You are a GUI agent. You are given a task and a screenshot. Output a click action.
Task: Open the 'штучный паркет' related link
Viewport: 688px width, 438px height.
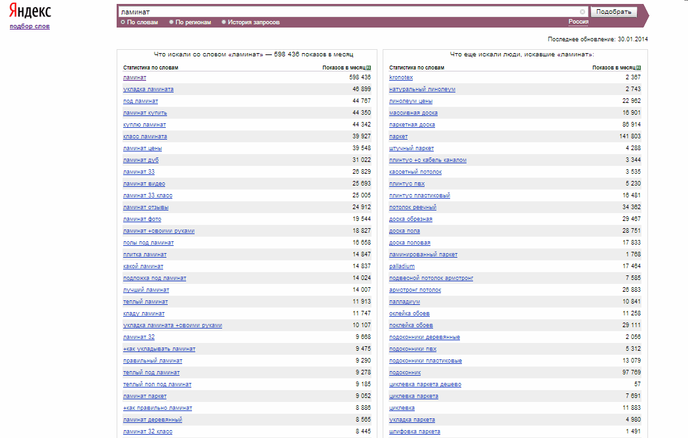(x=411, y=149)
